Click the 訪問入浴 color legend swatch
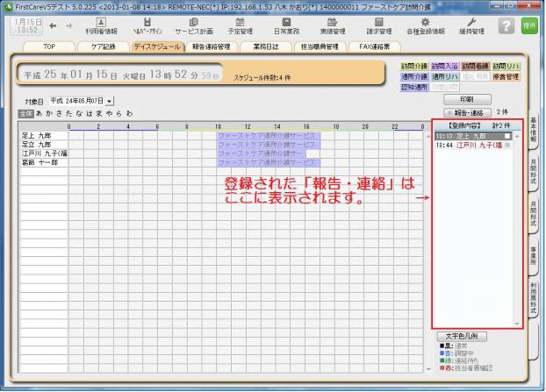The width and height of the screenshot is (546, 392). tap(445, 66)
